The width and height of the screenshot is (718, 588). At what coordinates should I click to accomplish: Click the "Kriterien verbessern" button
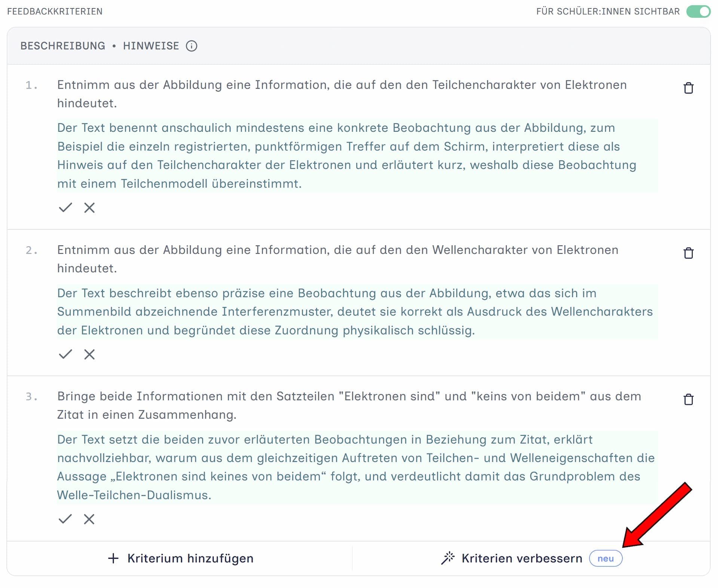point(521,558)
